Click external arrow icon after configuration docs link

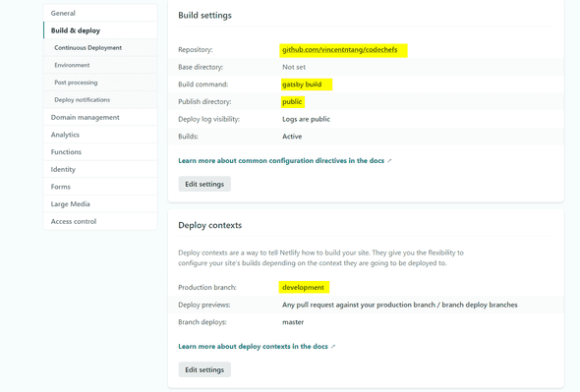tap(389, 161)
